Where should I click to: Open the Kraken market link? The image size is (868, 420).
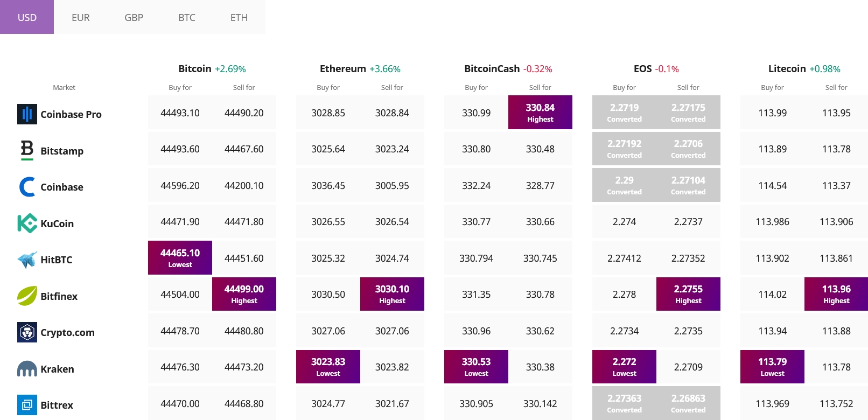pyautogui.click(x=57, y=369)
